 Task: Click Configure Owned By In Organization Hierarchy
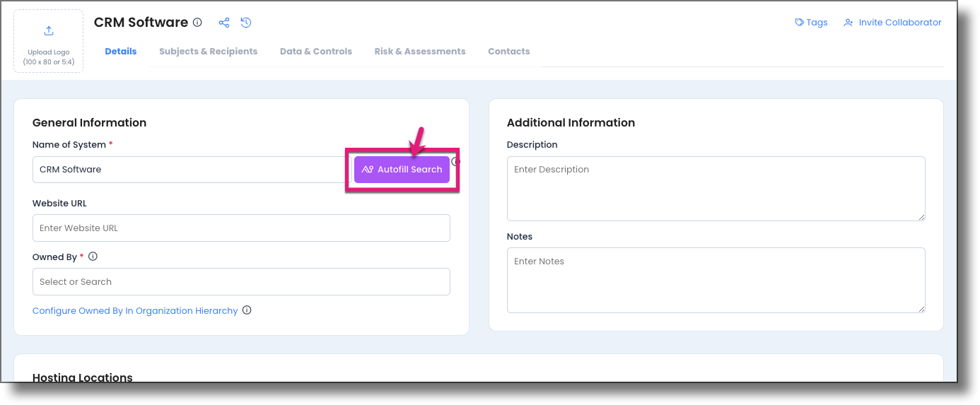click(135, 311)
